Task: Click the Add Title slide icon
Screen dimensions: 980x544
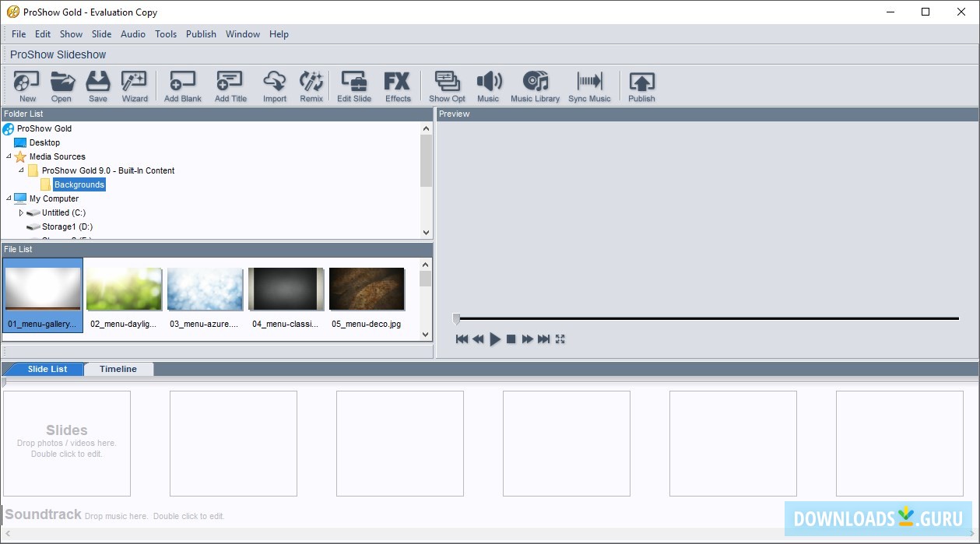Action: point(230,86)
